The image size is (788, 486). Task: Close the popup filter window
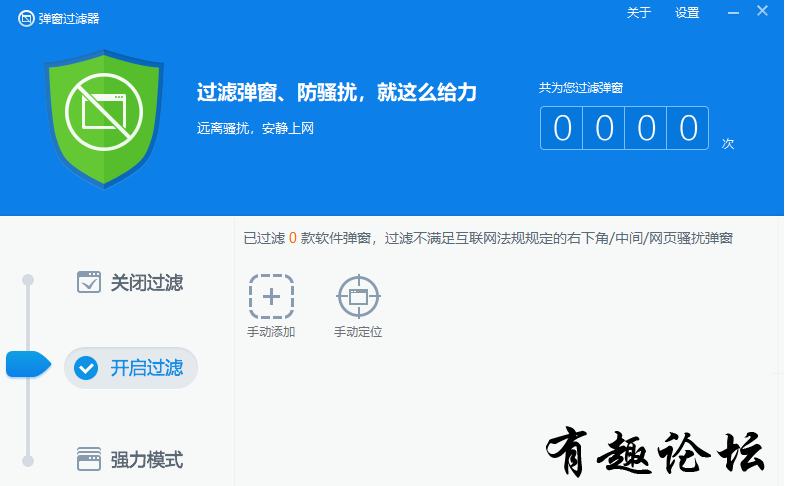pyautogui.click(x=762, y=11)
